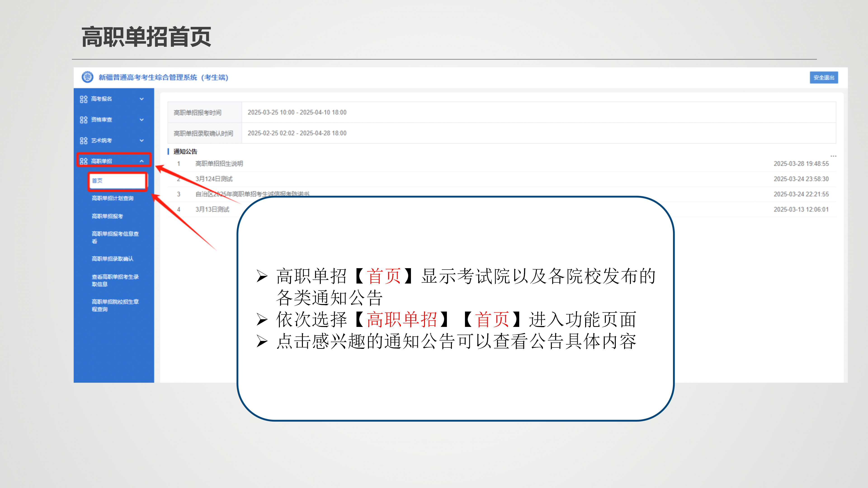868x488 pixels.
Task: Open the 3月124日测试 notice
Action: [x=214, y=179]
